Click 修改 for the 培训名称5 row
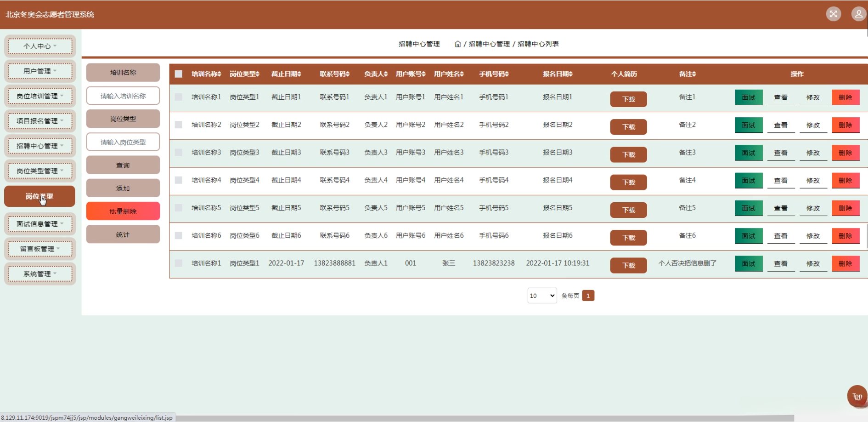868x422 pixels. click(813, 208)
